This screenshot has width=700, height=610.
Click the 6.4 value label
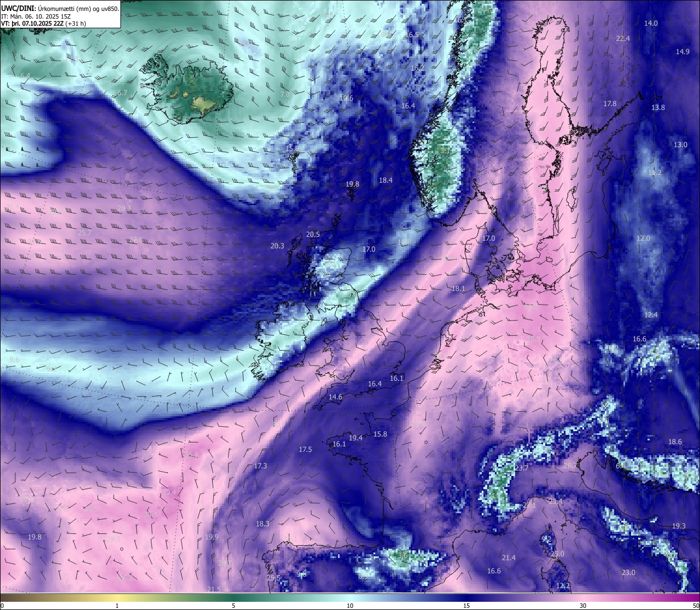(x=25, y=75)
